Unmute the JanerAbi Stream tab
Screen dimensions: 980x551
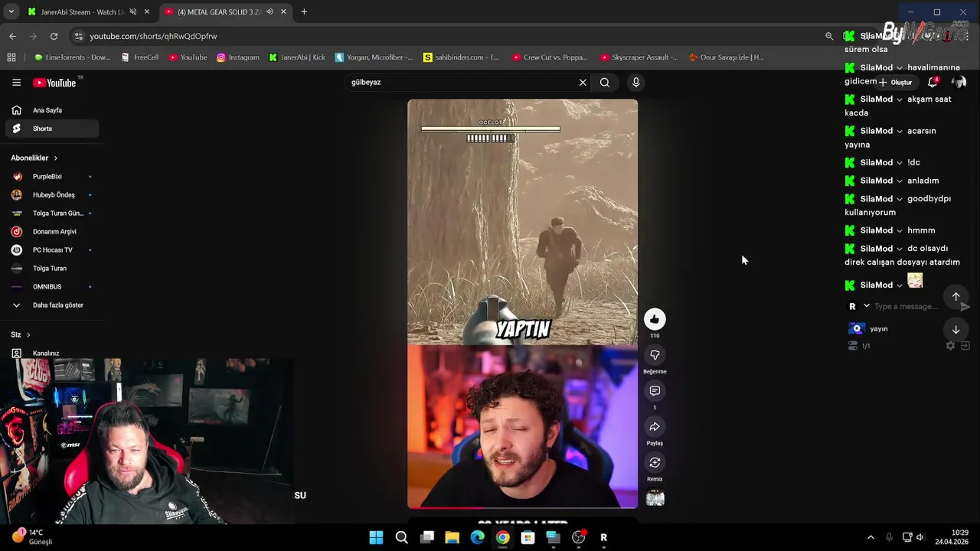click(x=132, y=12)
